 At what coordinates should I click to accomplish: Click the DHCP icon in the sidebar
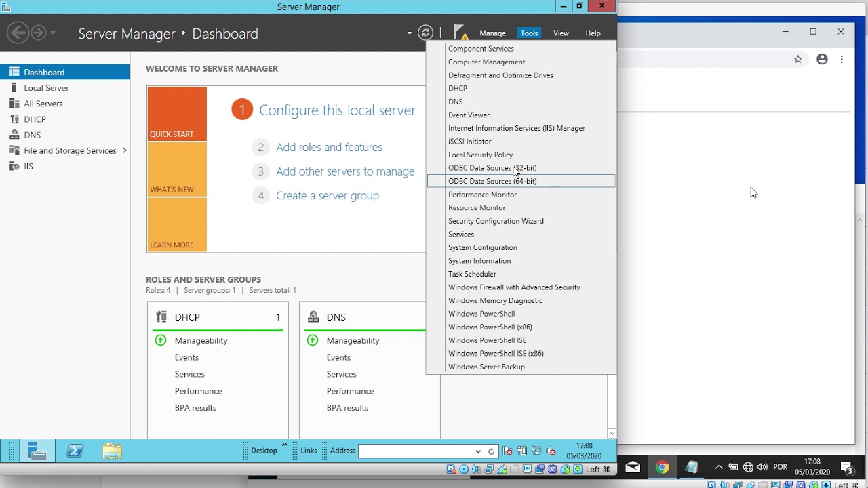point(14,119)
